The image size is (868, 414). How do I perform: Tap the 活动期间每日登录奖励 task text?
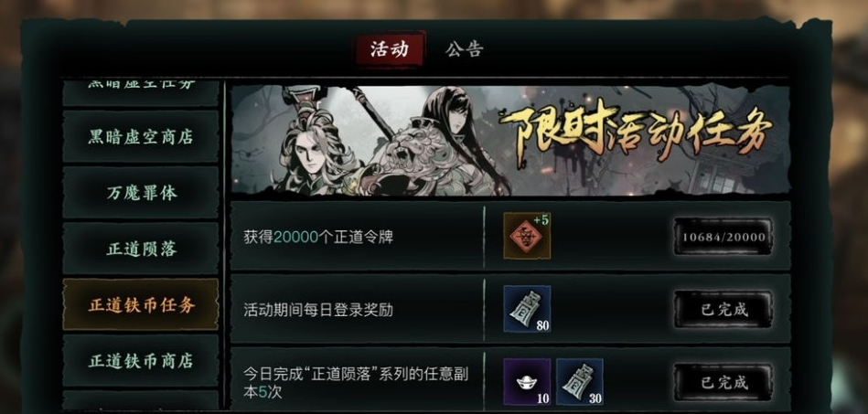318,310
